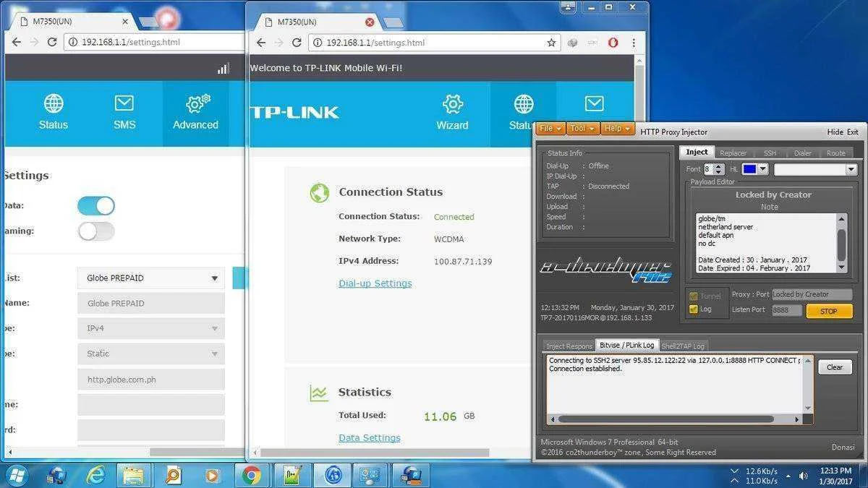Open the IPv4 type dropdown
Image resolution: width=868 pixels, height=488 pixels.
[150, 328]
